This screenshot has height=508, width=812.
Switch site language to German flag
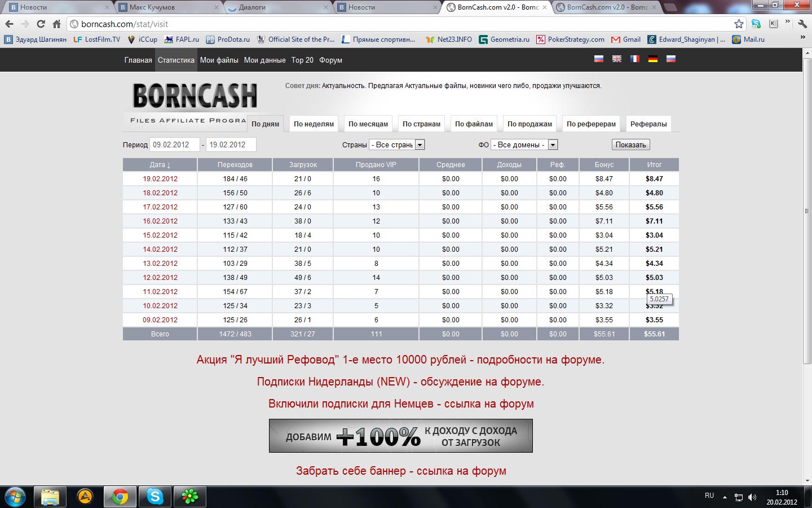pos(653,59)
